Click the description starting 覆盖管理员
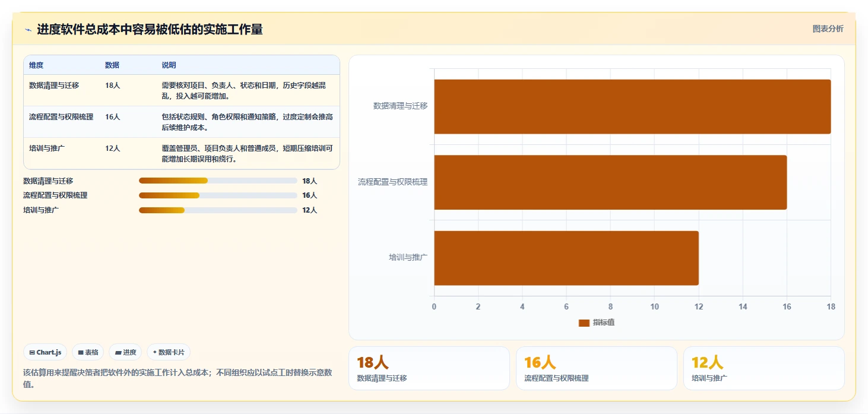Image resolution: width=868 pixels, height=414 pixels. pyautogui.click(x=247, y=154)
